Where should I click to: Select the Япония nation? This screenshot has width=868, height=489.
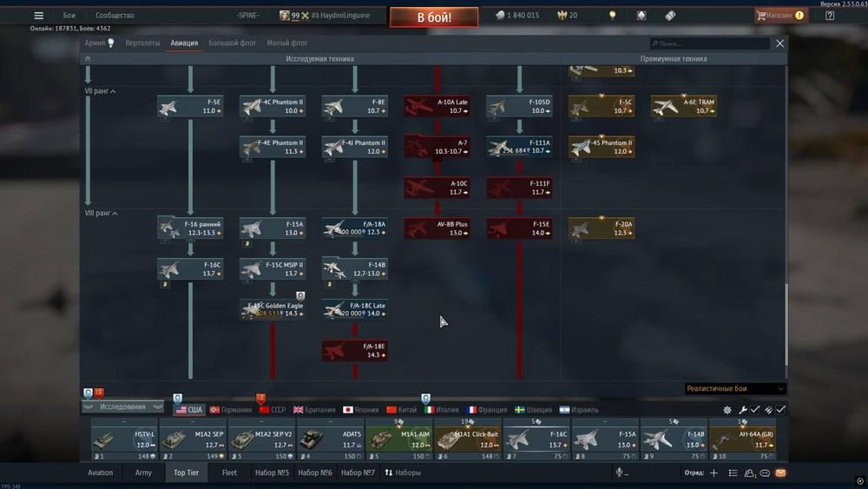360,410
